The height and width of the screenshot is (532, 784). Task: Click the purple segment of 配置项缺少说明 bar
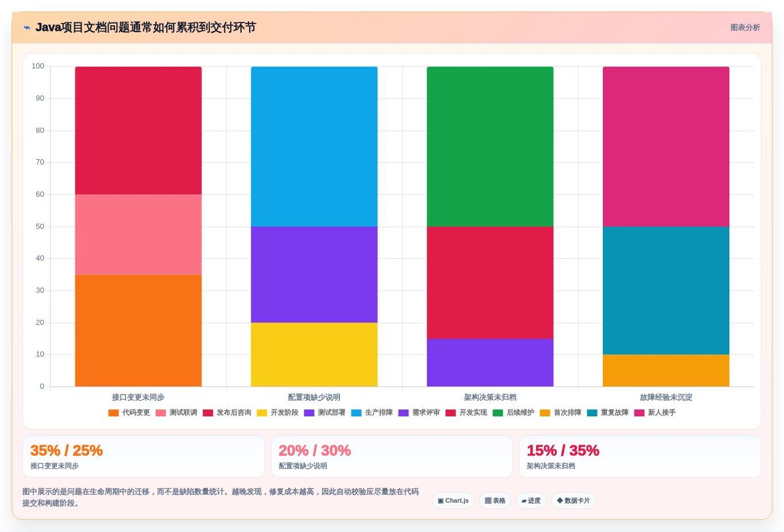(x=314, y=275)
